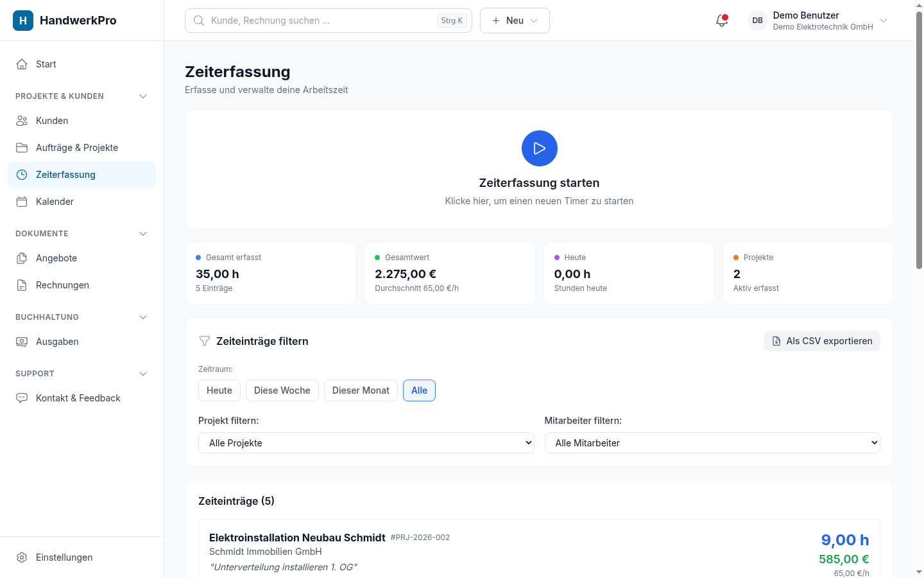This screenshot has width=924, height=578.
Task: Open the Alle Projekte dropdown
Action: tap(366, 443)
